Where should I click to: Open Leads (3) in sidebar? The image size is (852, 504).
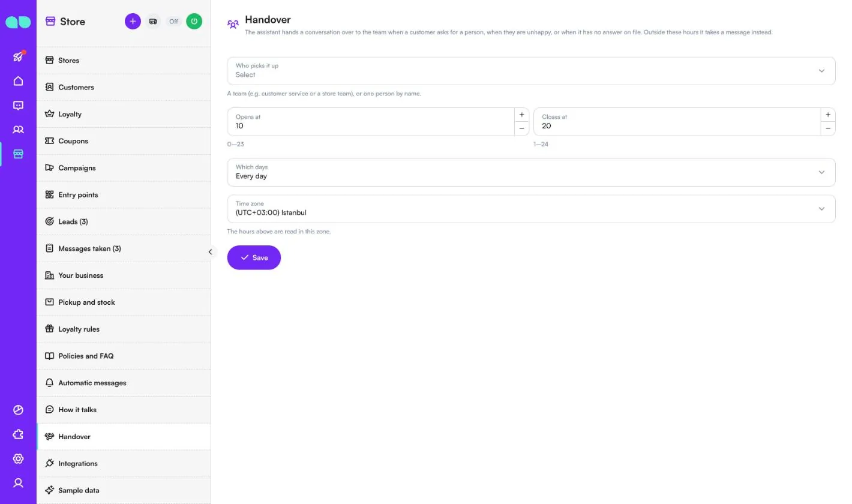point(124,222)
